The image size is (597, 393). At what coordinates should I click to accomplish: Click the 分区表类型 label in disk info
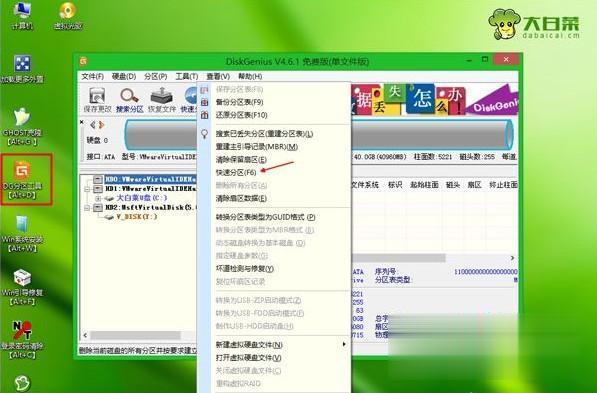tap(393, 280)
